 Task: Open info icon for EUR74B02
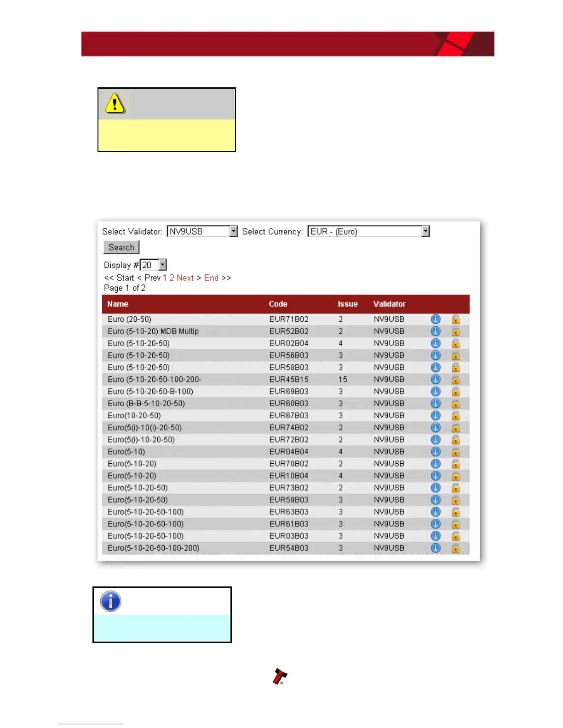435,427
